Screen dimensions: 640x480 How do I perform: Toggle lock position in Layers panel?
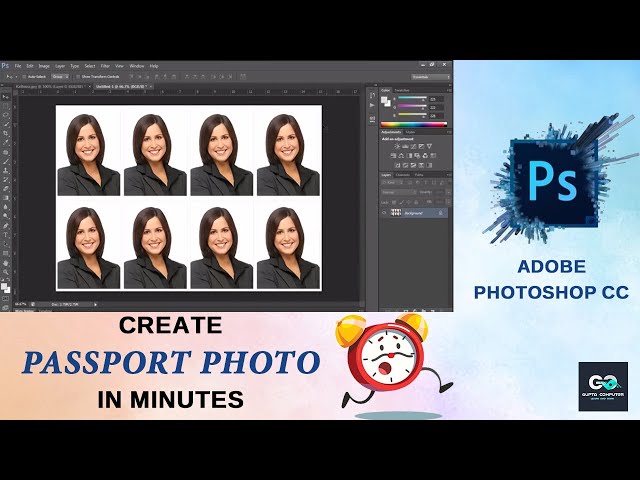[409, 202]
